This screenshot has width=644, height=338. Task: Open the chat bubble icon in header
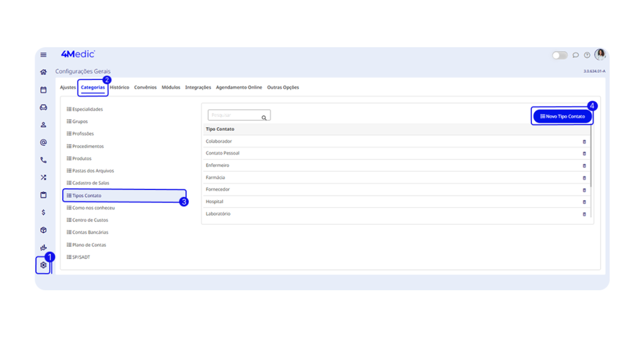click(x=575, y=55)
